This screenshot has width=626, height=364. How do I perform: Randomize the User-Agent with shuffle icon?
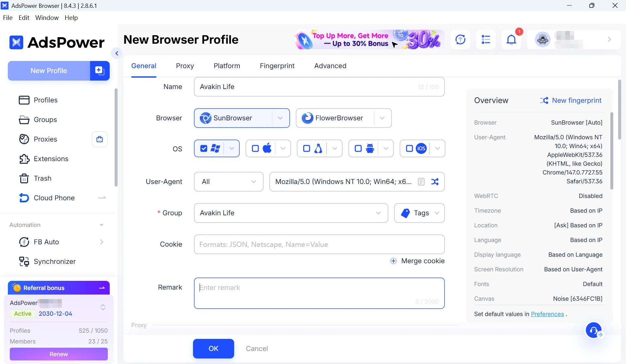pyautogui.click(x=435, y=182)
